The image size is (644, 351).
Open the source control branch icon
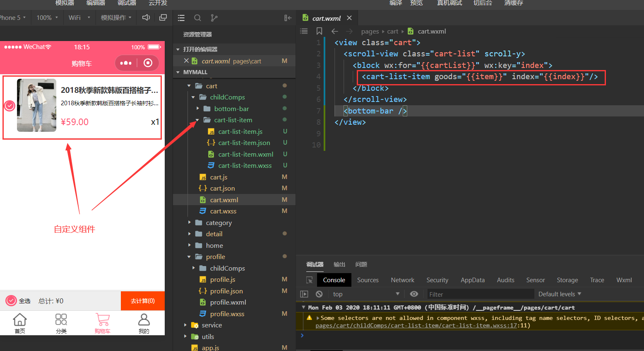(214, 18)
